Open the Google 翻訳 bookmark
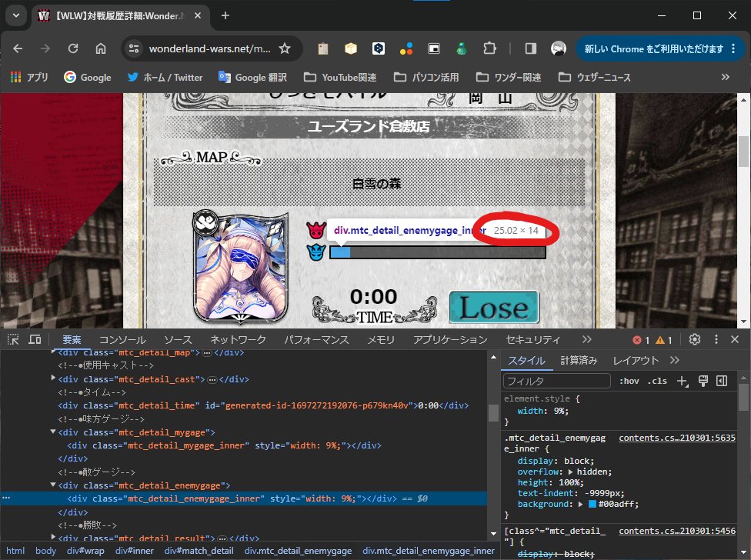This screenshot has height=560, width=751. [252, 77]
